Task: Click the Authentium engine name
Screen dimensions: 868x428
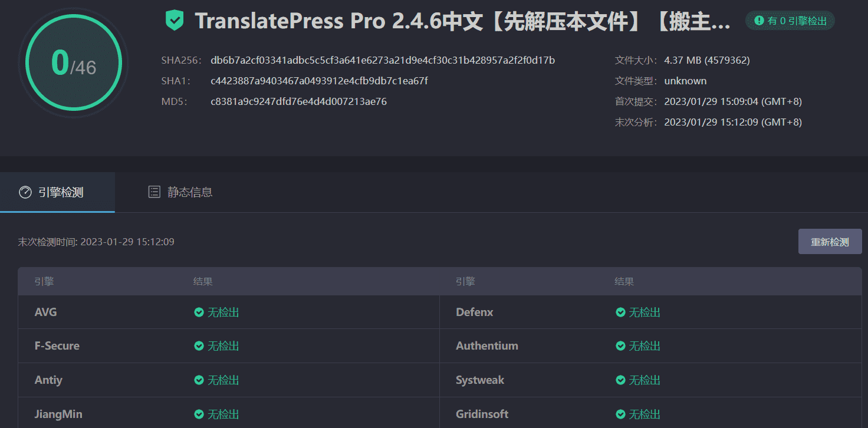Action: pyautogui.click(x=487, y=346)
